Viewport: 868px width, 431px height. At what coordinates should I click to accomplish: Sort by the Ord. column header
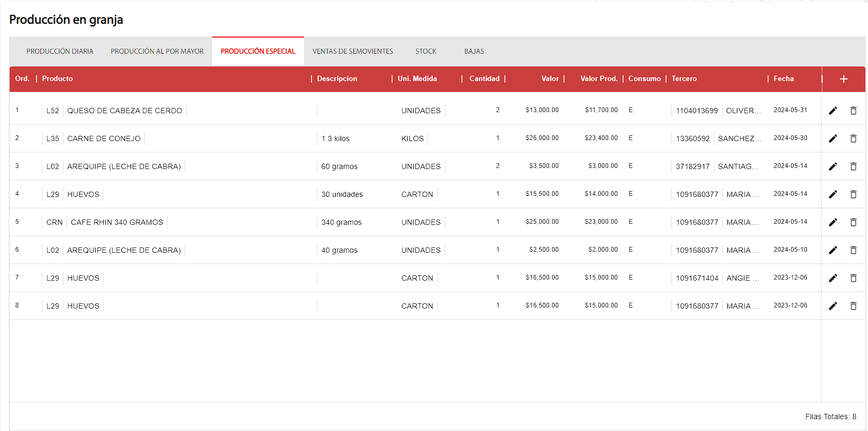click(22, 79)
